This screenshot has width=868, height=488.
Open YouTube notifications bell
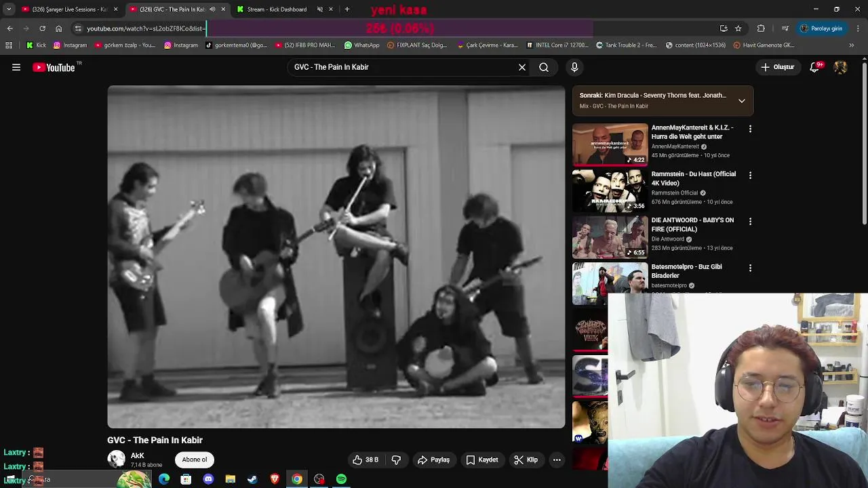click(x=814, y=67)
